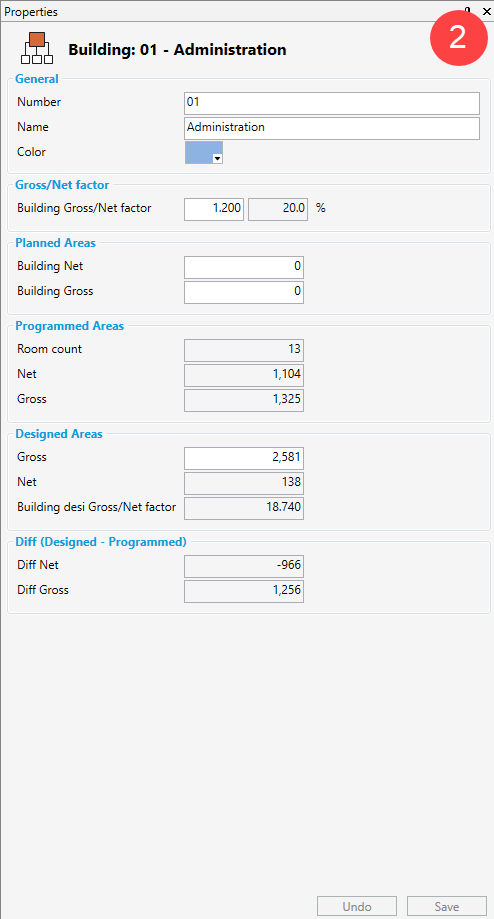The image size is (494, 919).
Task: Click the red number 2 badge
Action: pyautogui.click(x=459, y=37)
